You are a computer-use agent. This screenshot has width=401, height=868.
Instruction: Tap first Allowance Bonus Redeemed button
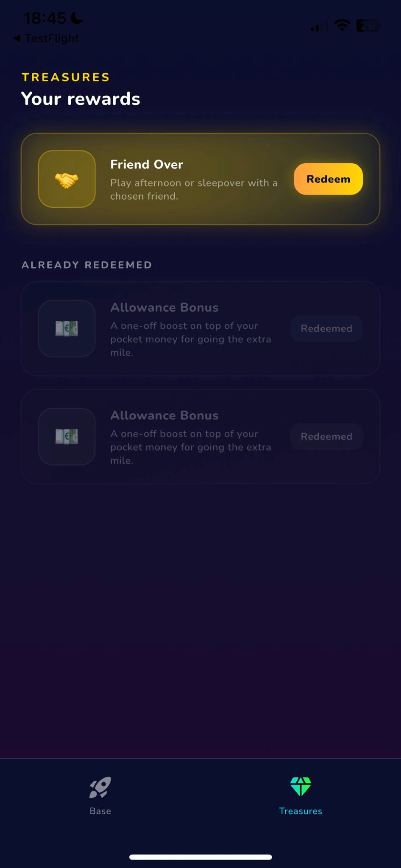[326, 328]
